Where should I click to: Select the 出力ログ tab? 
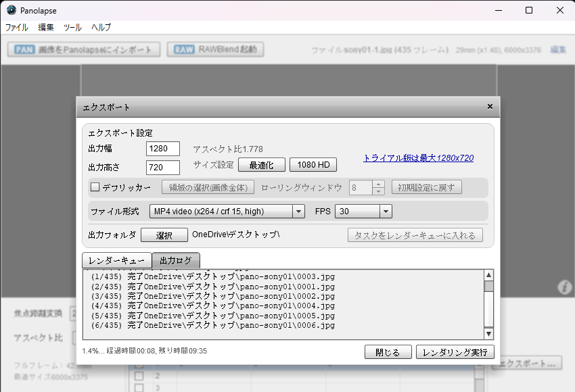point(176,261)
